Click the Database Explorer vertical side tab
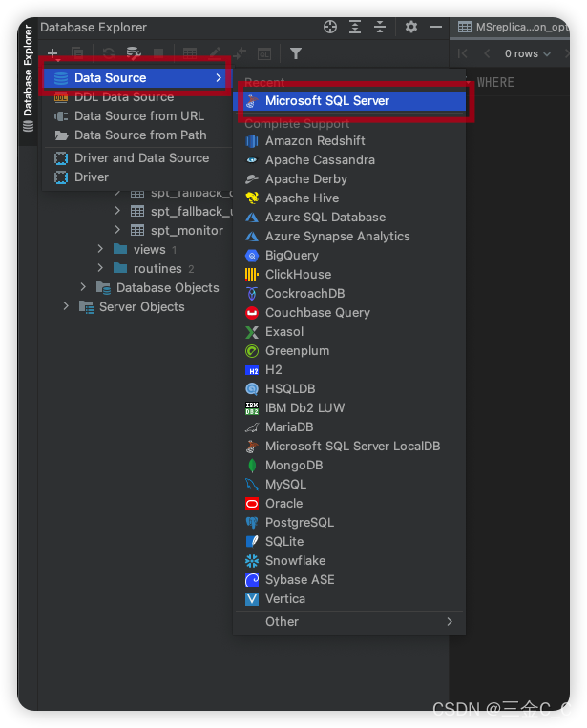The image size is (587, 728). click(28, 79)
